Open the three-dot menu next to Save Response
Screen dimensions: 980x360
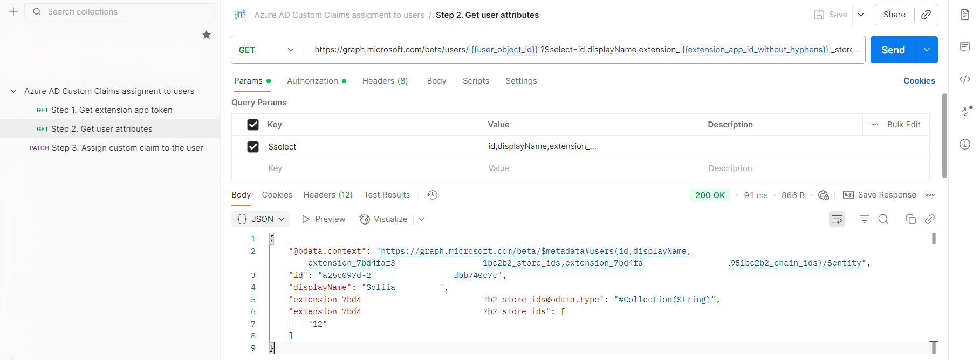coord(930,195)
